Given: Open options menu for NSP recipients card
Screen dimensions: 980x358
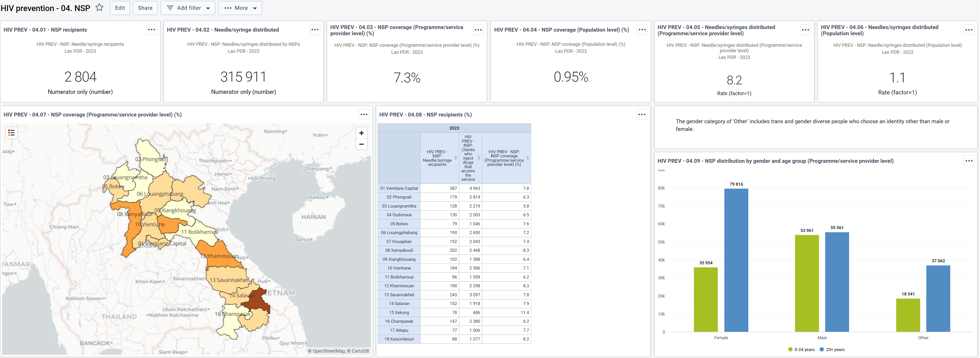Looking at the screenshot, I should point(151,30).
